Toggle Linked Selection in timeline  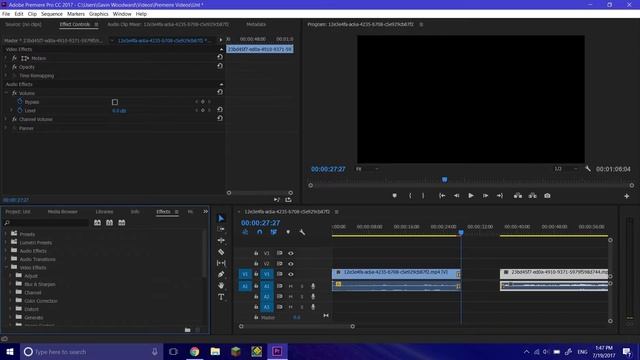[x=273, y=232]
